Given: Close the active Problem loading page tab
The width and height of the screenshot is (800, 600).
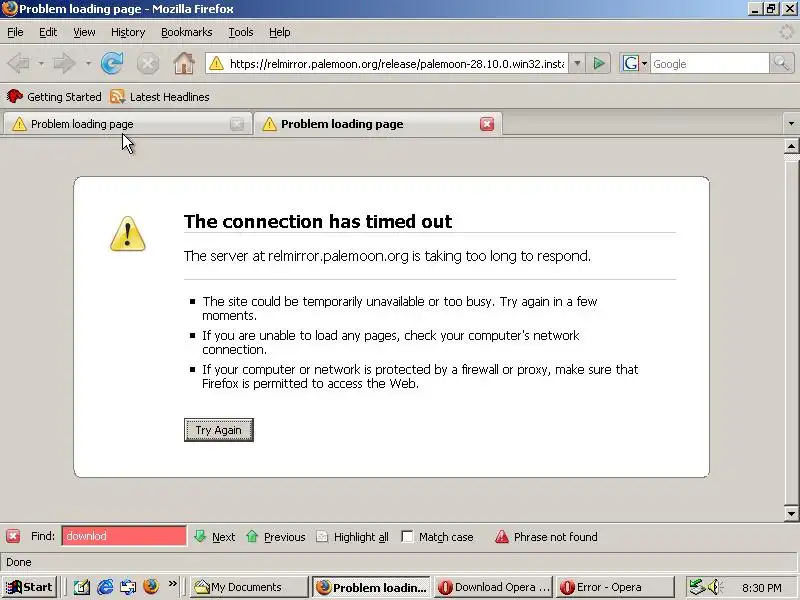Looking at the screenshot, I should (487, 124).
